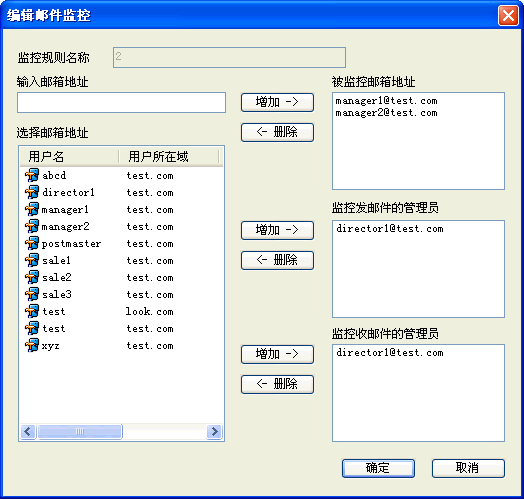
Task: Click icon of test user at look.com
Action: [32, 311]
